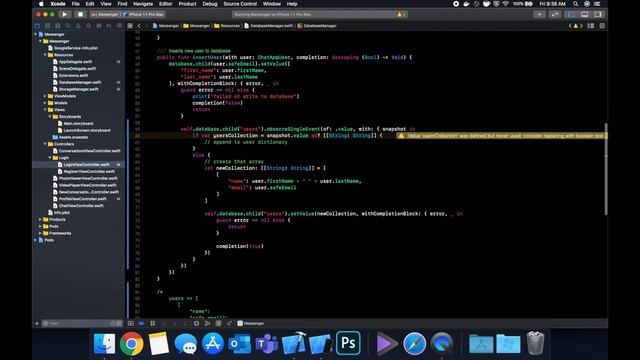640x360 pixels.
Task: Select LoginViewController.swift in navigator
Action: click(x=86, y=164)
